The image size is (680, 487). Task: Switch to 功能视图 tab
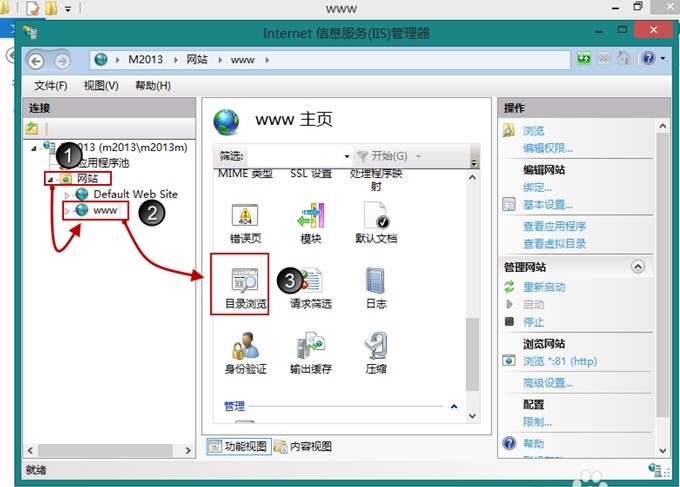click(x=239, y=446)
